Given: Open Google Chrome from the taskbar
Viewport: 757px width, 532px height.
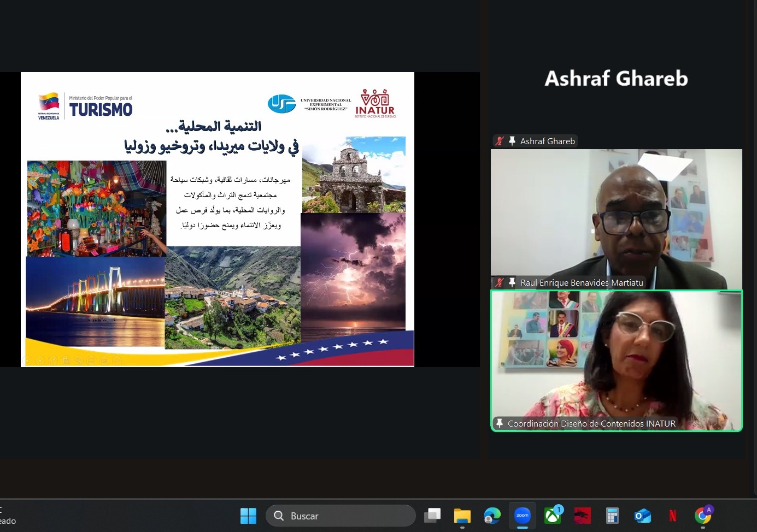Looking at the screenshot, I should point(702,516).
